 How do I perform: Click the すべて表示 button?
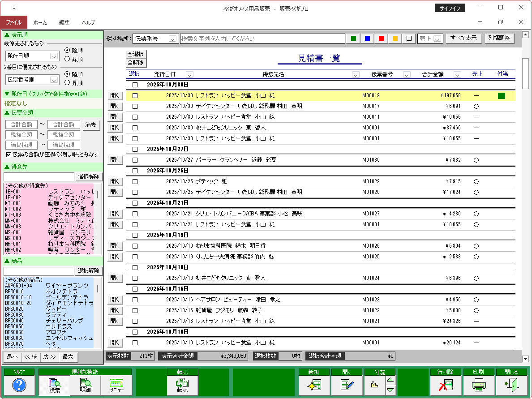pyautogui.click(x=463, y=39)
